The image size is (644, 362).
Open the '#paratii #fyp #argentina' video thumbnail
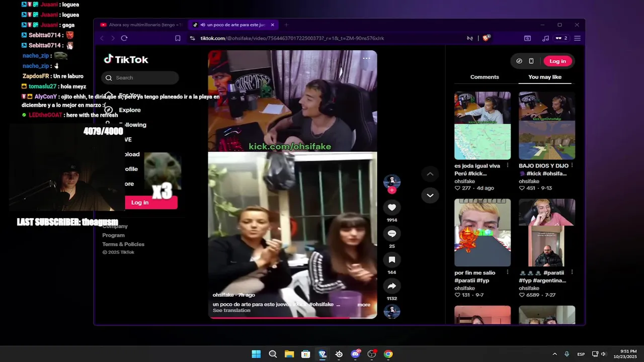point(547,232)
